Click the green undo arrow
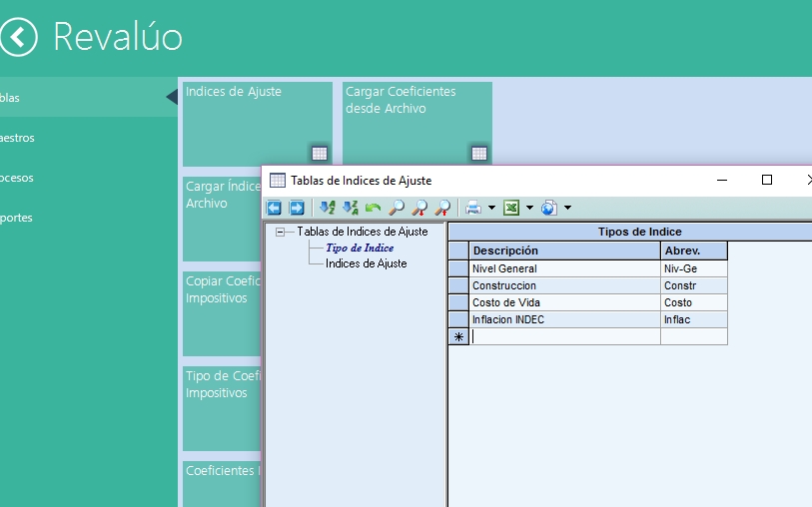Screen dimensions: 812x507 (x=373, y=208)
